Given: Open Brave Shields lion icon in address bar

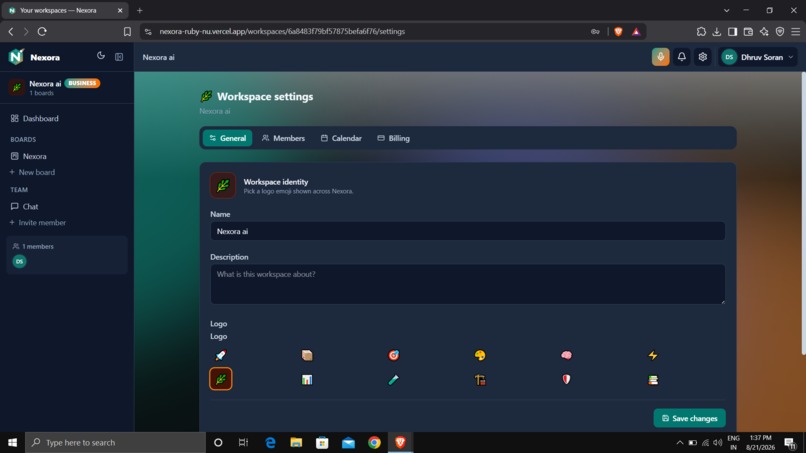Looking at the screenshot, I should click(618, 31).
